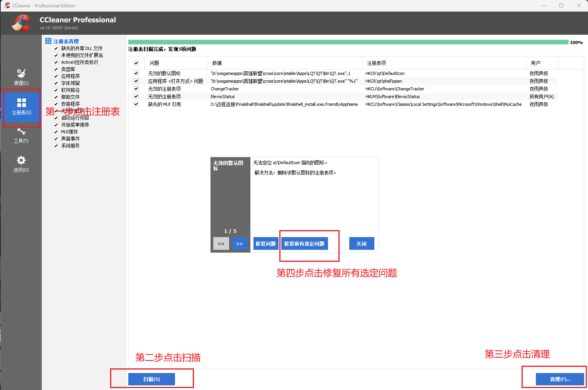The width and height of the screenshot is (588, 390).
Task: Open the 清理(C) cleaner section
Action: pos(21,77)
